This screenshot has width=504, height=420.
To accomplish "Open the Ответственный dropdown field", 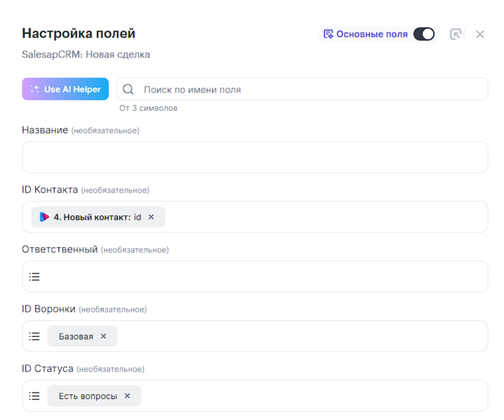I will (x=262, y=277).
